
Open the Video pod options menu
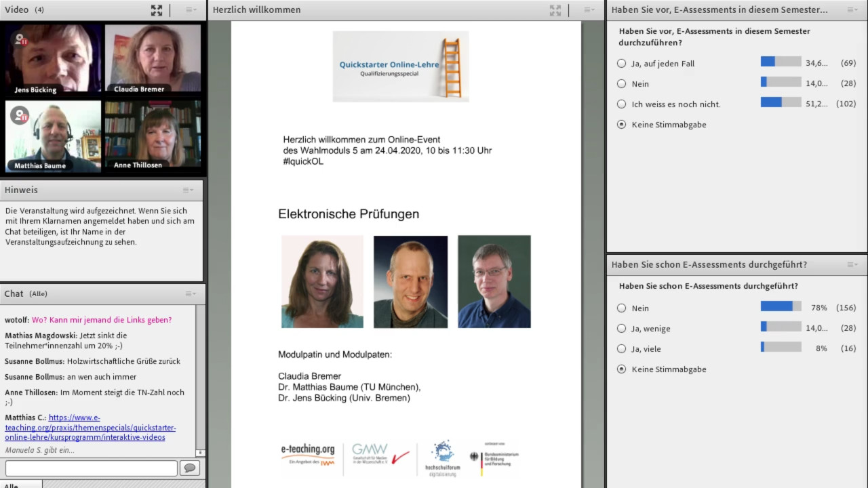tap(191, 10)
